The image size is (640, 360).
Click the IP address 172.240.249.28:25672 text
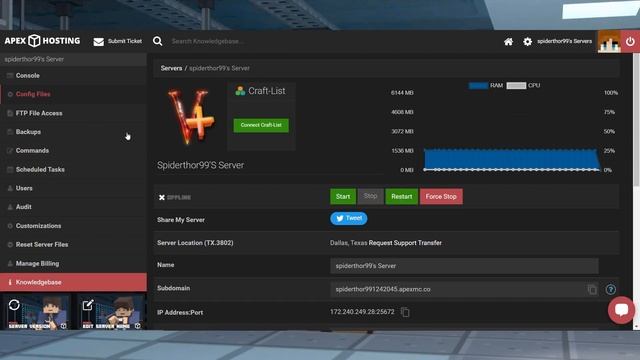click(x=362, y=312)
